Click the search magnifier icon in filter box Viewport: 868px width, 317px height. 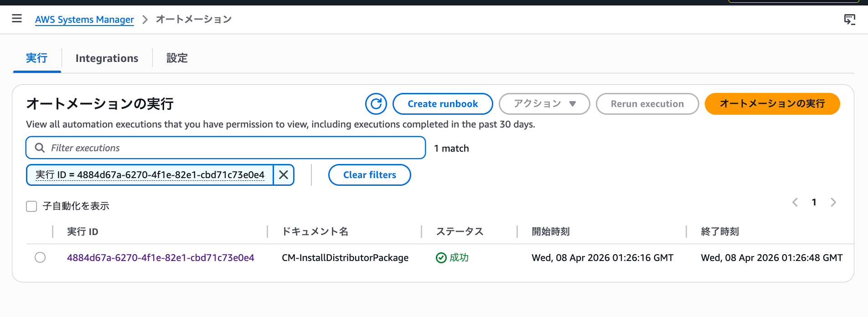(x=40, y=148)
